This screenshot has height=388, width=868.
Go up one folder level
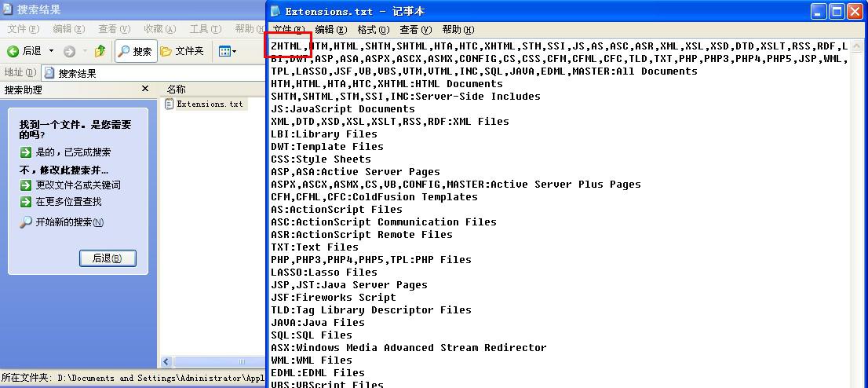pos(100,51)
